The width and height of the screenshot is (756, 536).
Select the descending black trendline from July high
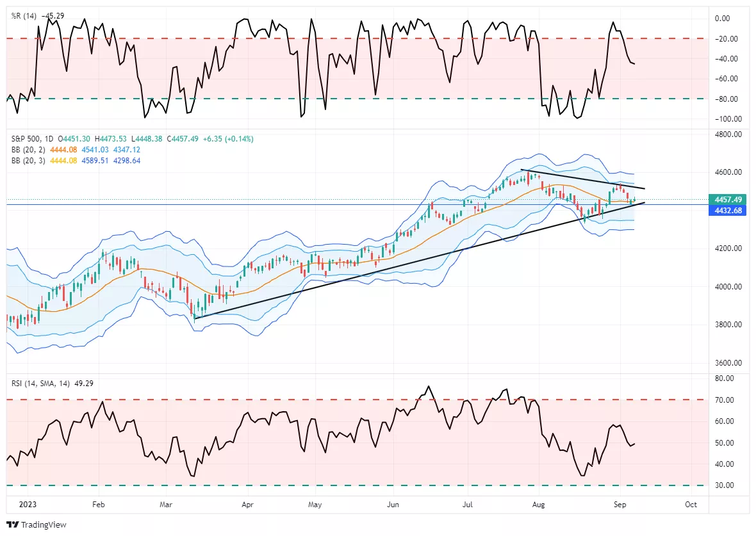click(583, 179)
